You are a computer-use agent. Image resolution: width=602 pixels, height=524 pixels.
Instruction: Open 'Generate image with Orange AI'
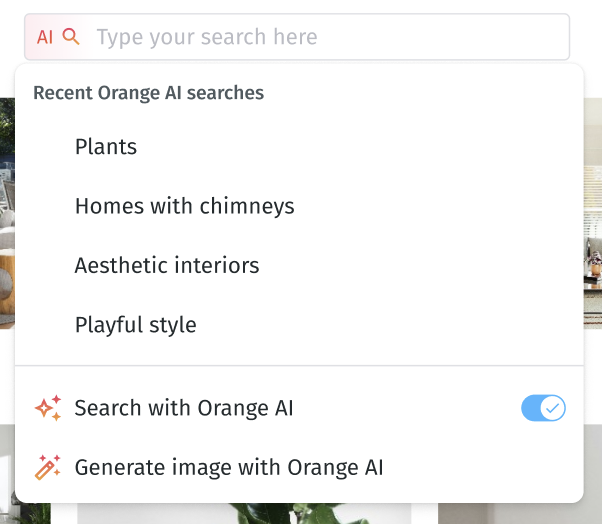point(229,467)
